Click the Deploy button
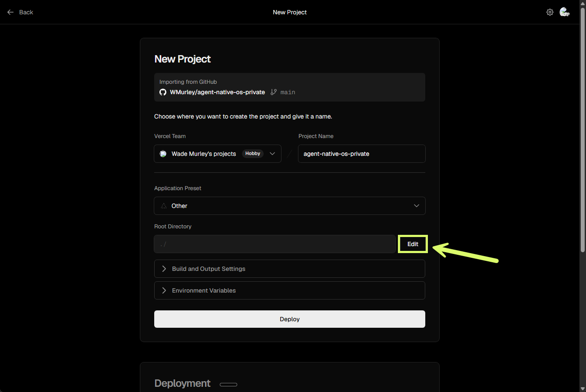 pos(290,319)
